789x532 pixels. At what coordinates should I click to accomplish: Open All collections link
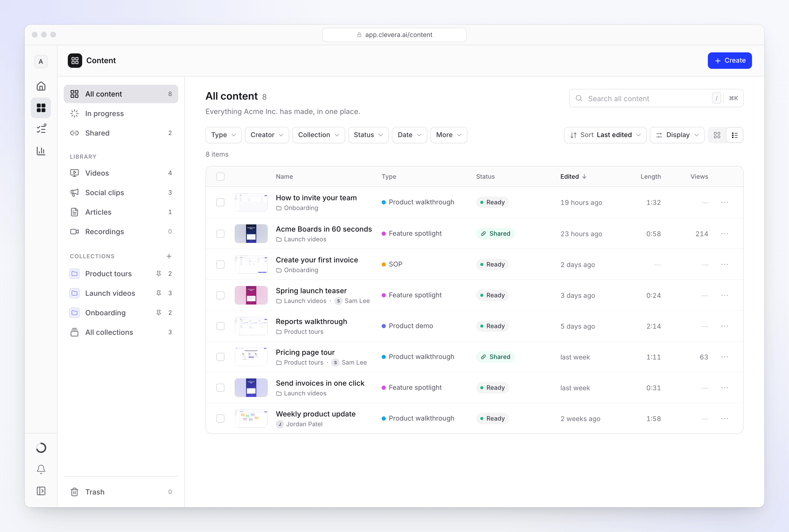pyautogui.click(x=121, y=332)
